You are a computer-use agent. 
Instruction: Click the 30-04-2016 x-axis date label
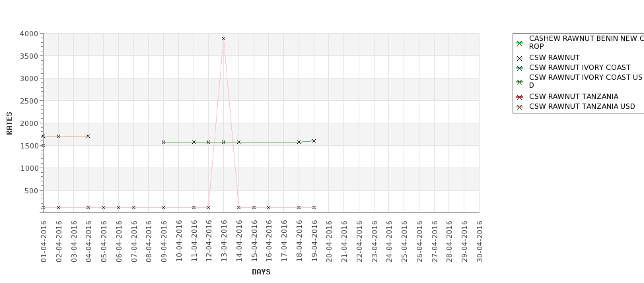480,241
